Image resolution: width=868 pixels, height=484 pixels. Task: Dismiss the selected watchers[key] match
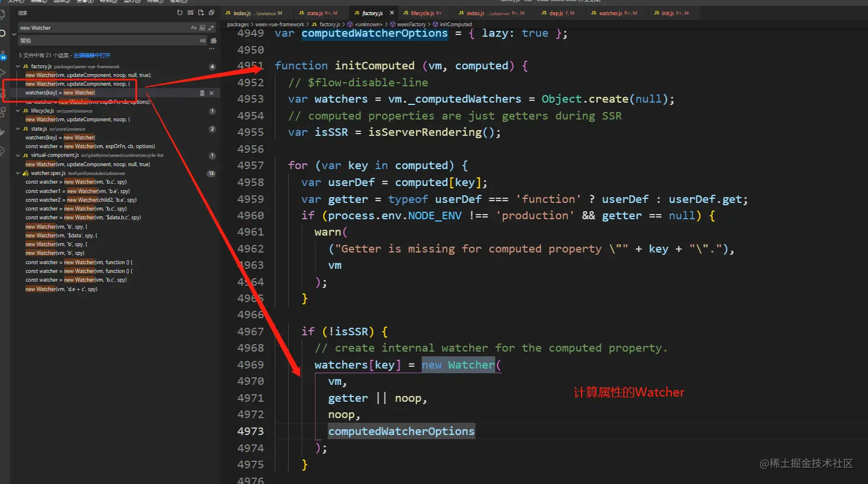pyautogui.click(x=212, y=93)
